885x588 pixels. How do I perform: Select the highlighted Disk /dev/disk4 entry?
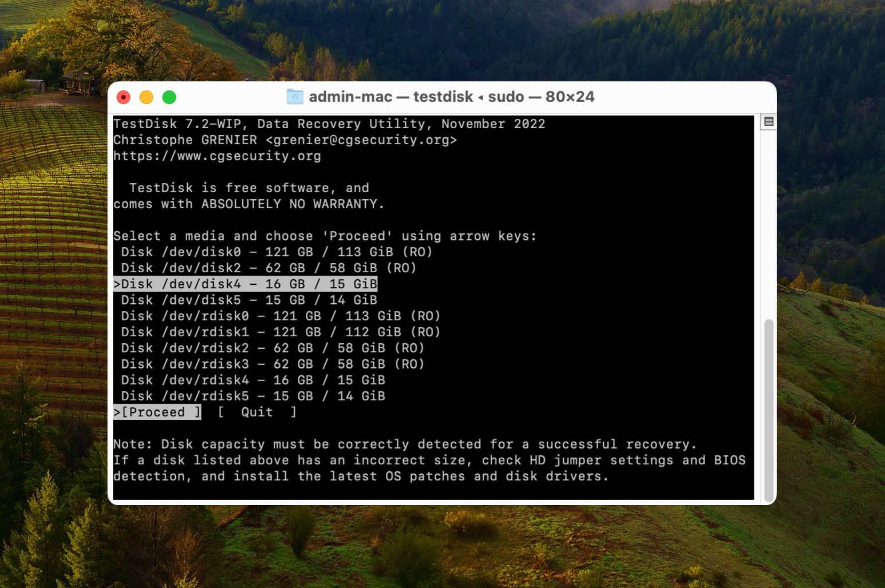pyautogui.click(x=246, y=284)
